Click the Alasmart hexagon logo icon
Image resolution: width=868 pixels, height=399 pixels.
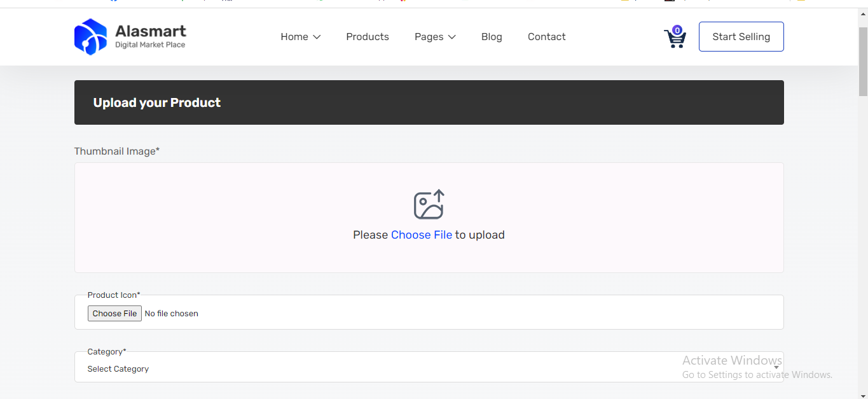click(x=90, y=37)
